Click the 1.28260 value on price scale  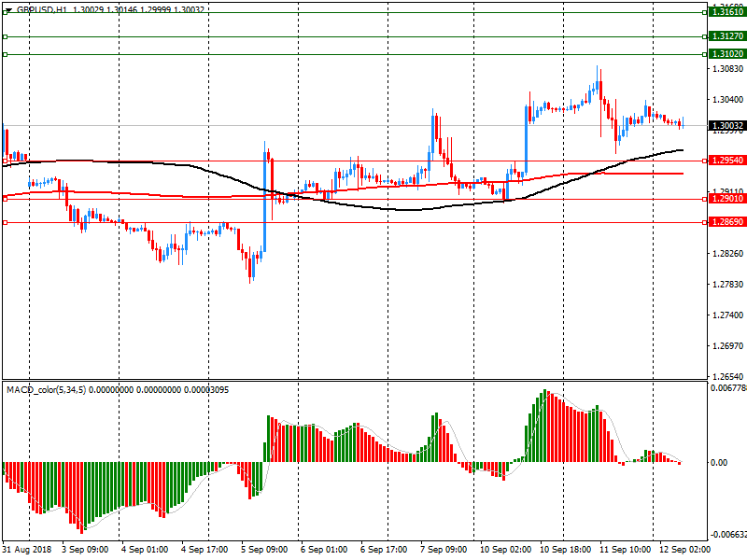[726, 254]
